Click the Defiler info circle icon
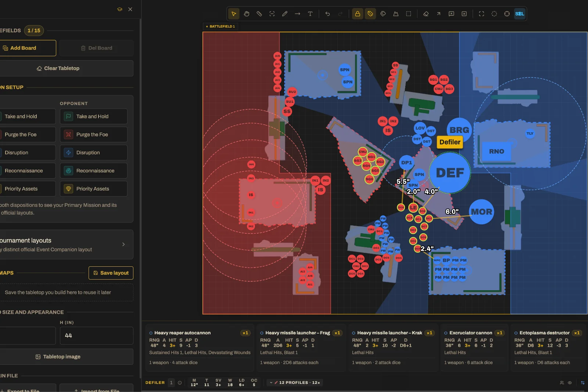Viewport: 588px width, 392px height. click(x=180, y=383)
